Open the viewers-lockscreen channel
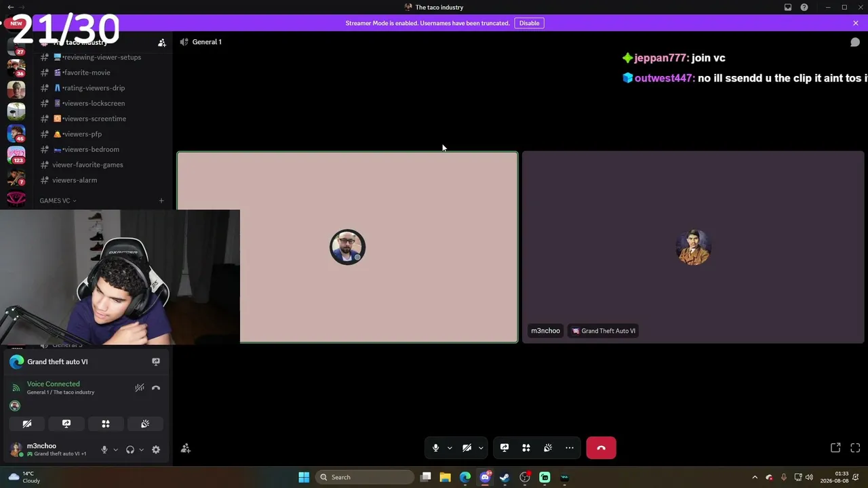Viewport: 868px width, 488px height. [102, 104]
